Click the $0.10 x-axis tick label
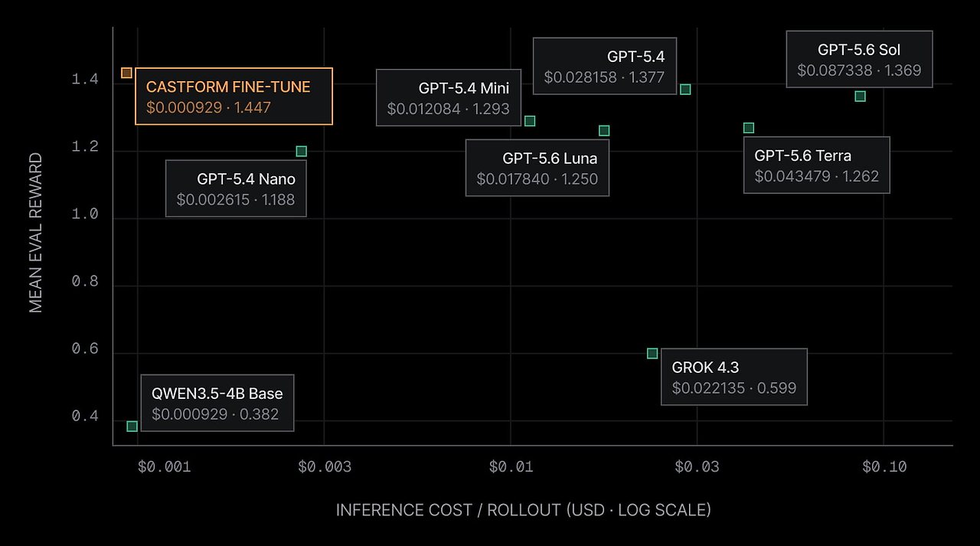 pyautogui.click(x=884, y=466)
